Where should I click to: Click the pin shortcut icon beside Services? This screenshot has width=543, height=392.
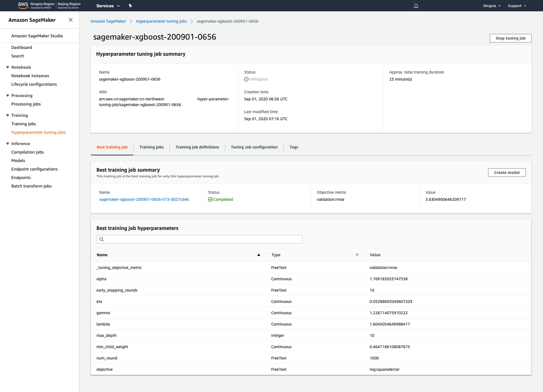coord(130,6)
